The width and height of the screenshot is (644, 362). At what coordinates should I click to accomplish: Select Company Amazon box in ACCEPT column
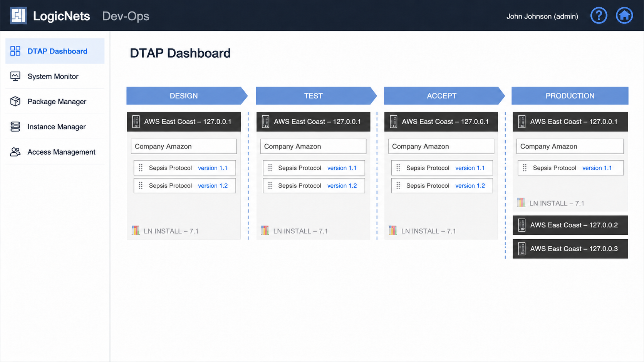[441, 146]
